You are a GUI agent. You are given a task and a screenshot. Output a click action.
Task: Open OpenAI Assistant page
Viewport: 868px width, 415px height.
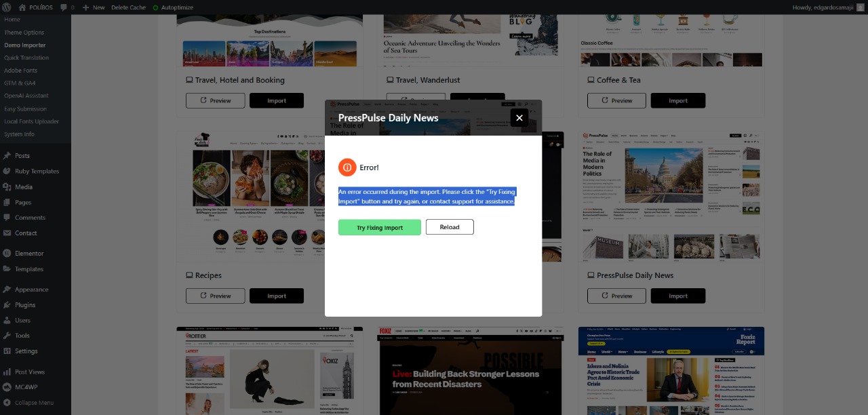pyautogui.click(x=26, y=96)
